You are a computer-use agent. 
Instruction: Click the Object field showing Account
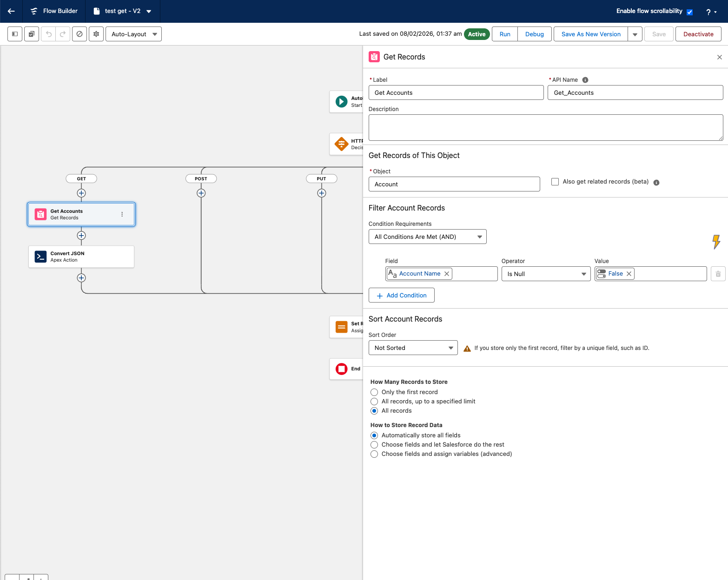coord(454,185)
